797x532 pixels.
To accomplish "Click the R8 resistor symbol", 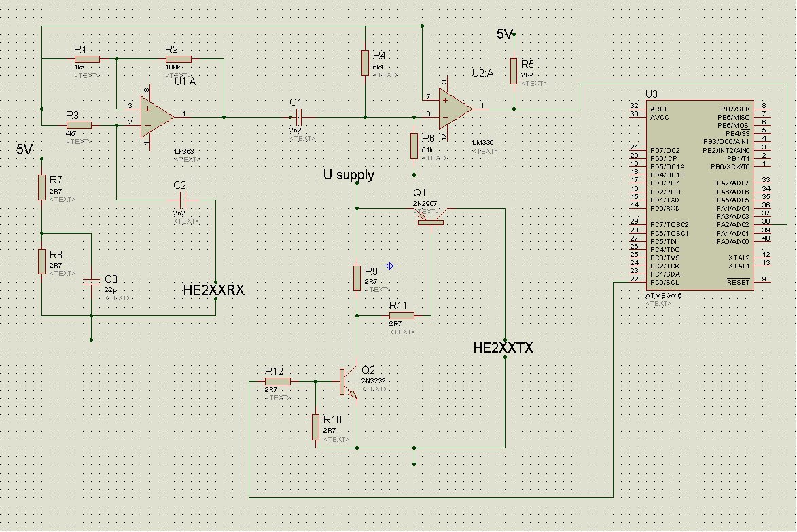I will 41,262.
